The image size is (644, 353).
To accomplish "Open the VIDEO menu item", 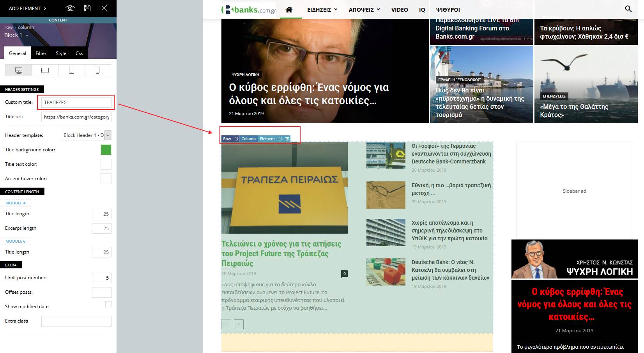I will click(x=400, y=10).
